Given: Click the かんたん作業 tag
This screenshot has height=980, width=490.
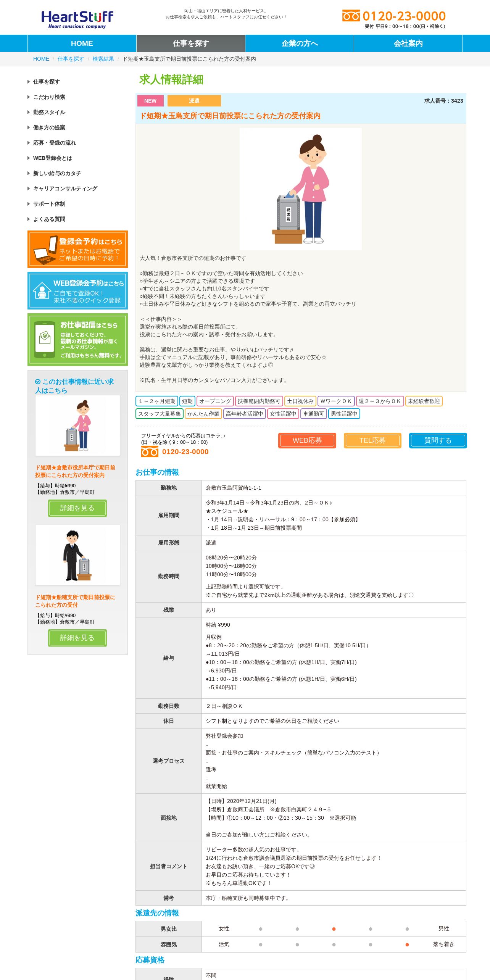Looking at the screenshot, I should [x=203, y=414].
